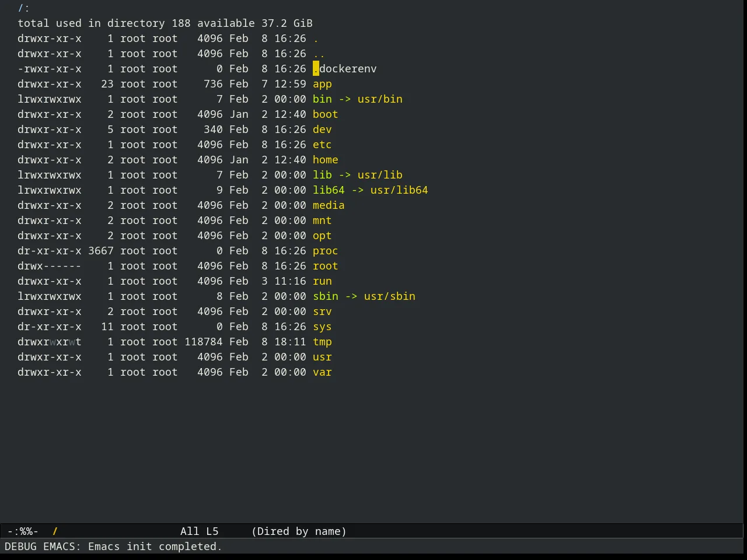Open the media directory
The image size is (747, 560).
pos(329,205)
